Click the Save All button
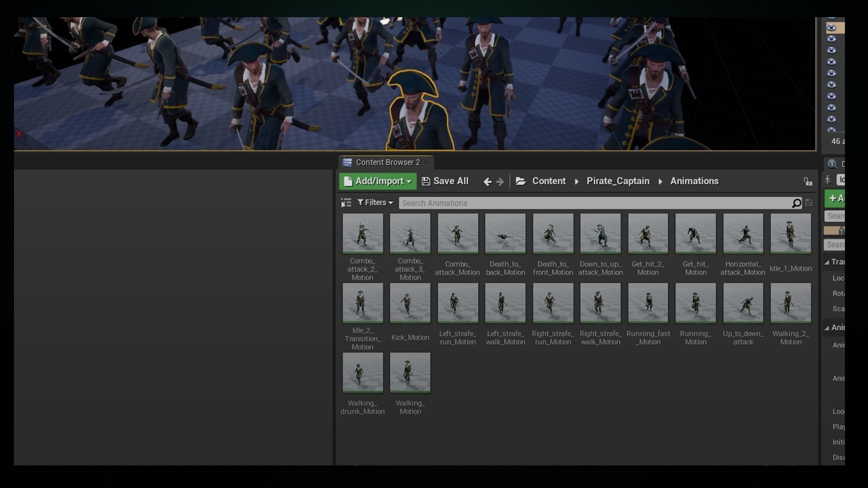This screenshot has height=488, width=868. click(x=445, y=181)
